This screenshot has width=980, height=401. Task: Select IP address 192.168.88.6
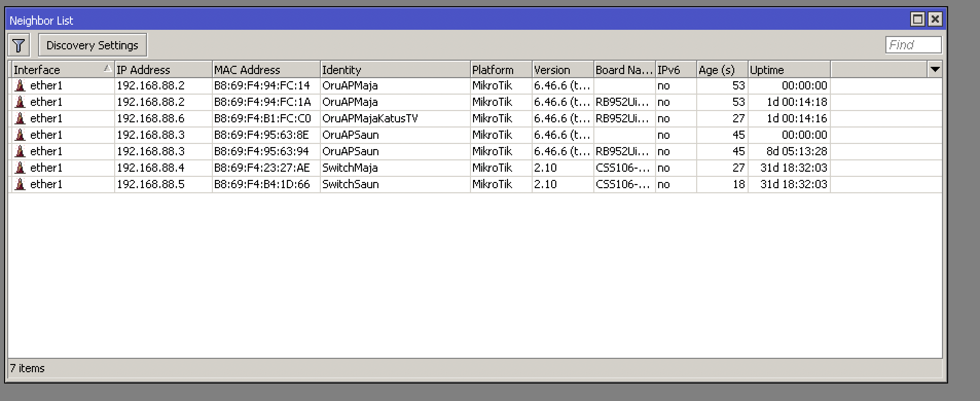pos(150,118)
